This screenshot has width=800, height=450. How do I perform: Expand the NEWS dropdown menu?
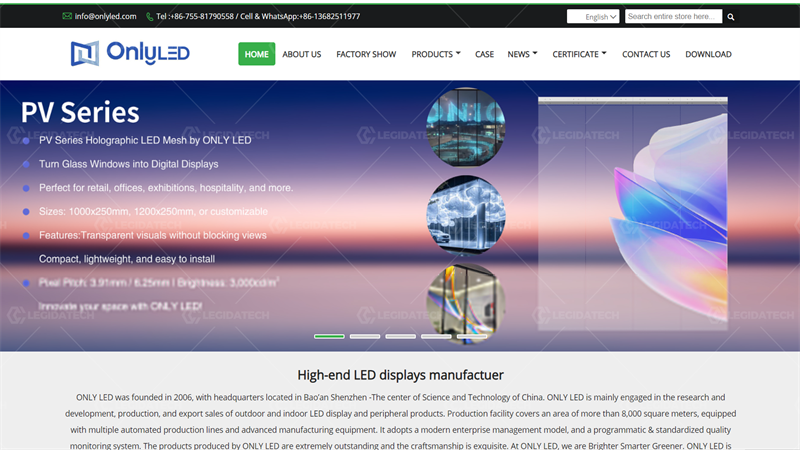(x=522, y=54)
